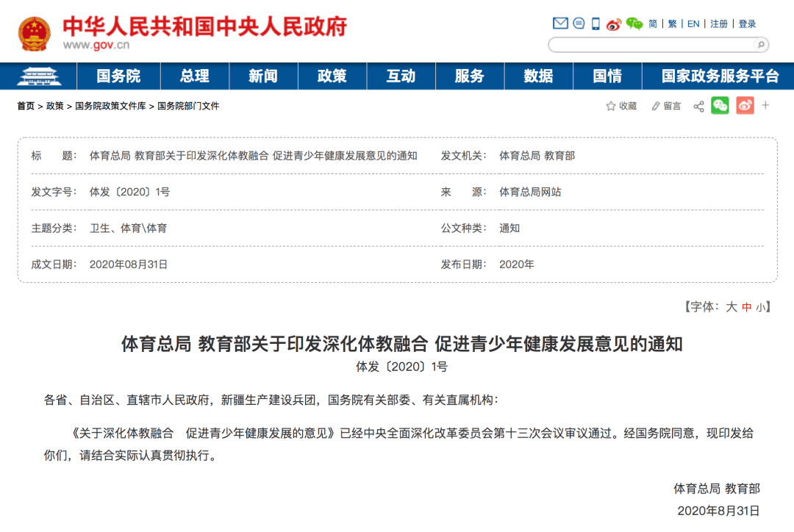Click the 体育总局 教育部 signature line
The height and width of the screenshot is (532, 794).
tap(717, 489)
